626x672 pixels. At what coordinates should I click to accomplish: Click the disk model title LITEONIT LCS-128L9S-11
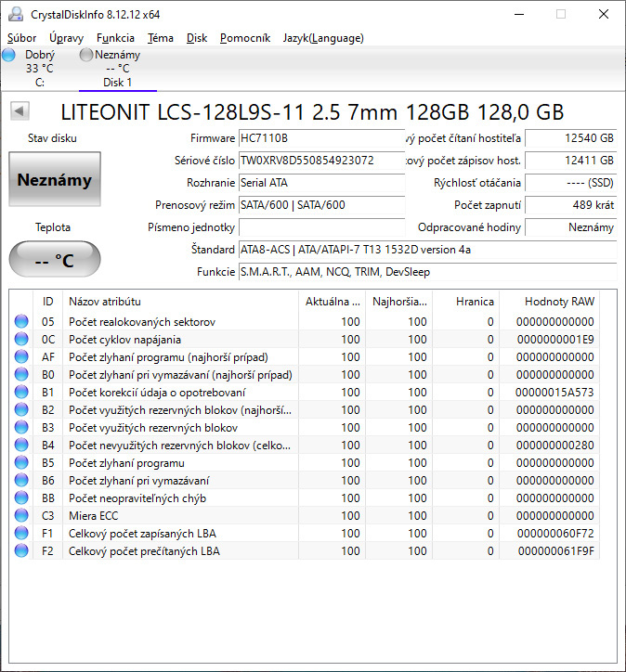(x=312, y=112)
